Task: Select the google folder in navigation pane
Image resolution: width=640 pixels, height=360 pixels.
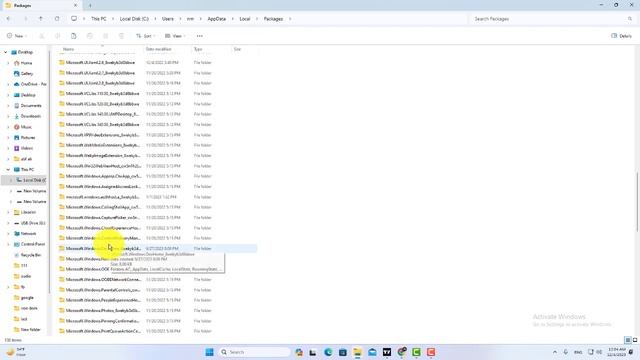Action: (x=27, y=298)
